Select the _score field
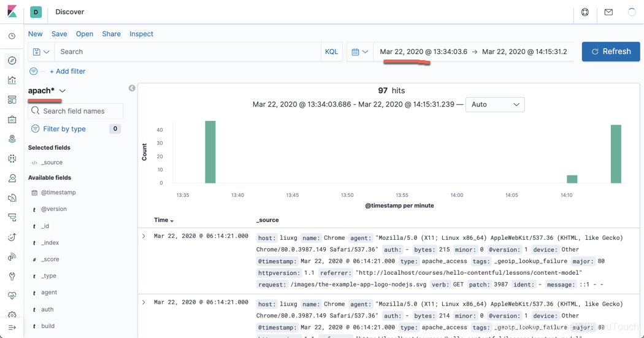 [x=50, y=259]
